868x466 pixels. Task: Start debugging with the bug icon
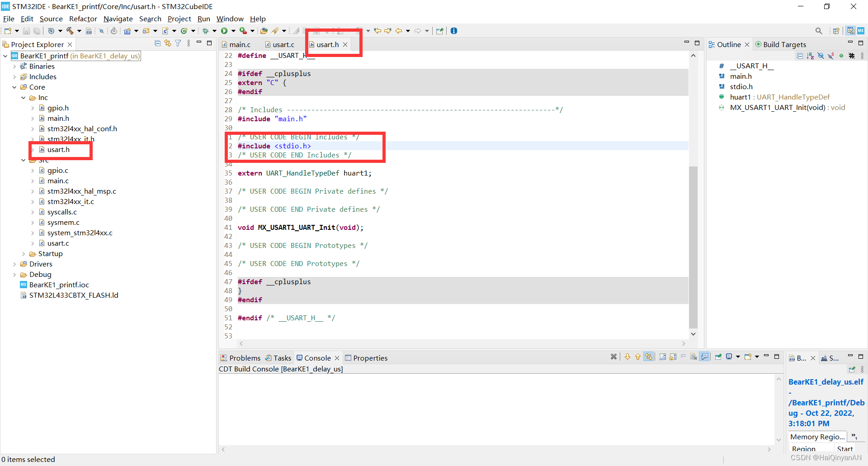[205, 31]
